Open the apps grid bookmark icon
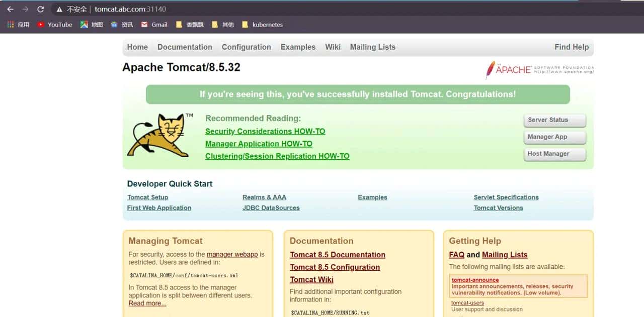Screen dimensions: 644x317 11,24
